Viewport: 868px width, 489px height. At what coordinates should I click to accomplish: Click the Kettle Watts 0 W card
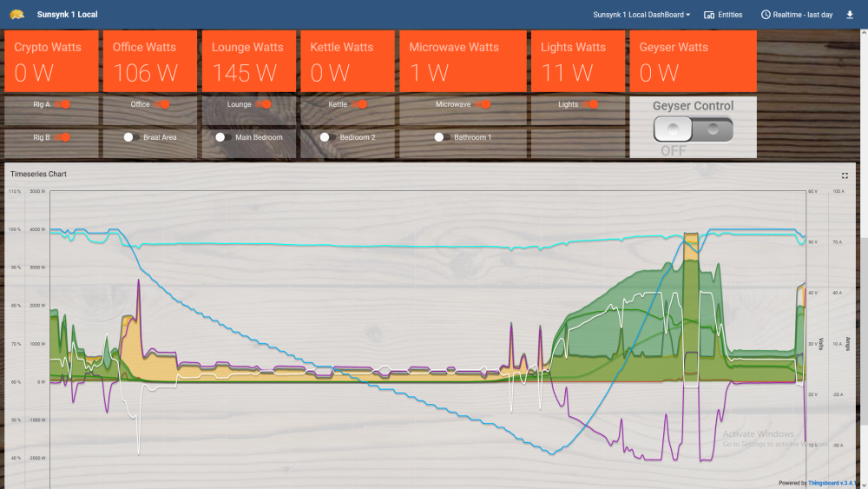pos(348,61)
